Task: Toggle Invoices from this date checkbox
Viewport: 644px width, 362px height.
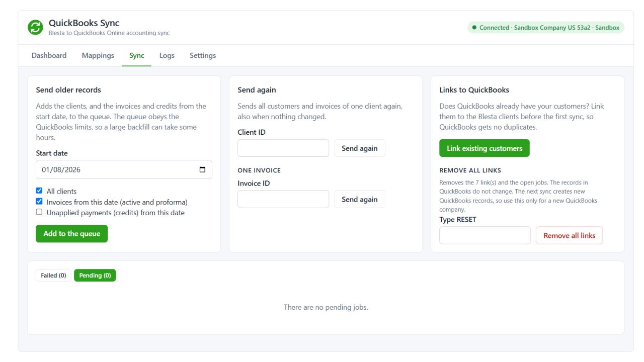Action: pos(39,202)
